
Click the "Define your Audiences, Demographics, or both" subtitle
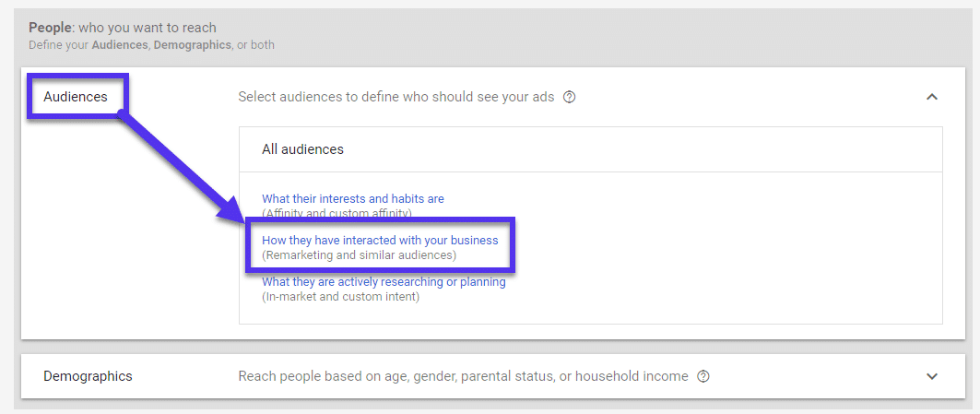(x=151, y=44)
